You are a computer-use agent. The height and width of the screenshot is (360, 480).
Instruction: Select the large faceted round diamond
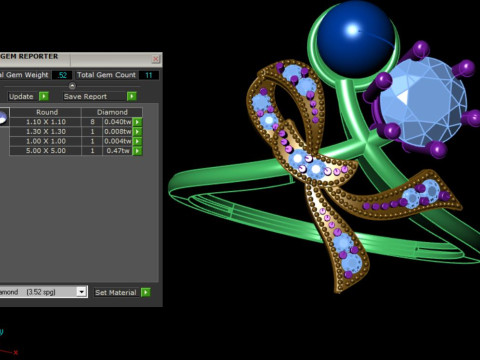tap(423, 102)
